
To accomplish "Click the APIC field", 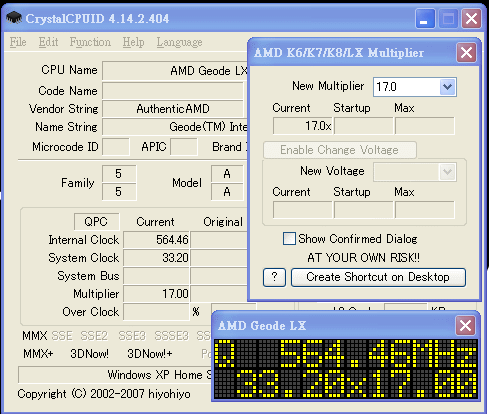I will click(x=184, y=147).
